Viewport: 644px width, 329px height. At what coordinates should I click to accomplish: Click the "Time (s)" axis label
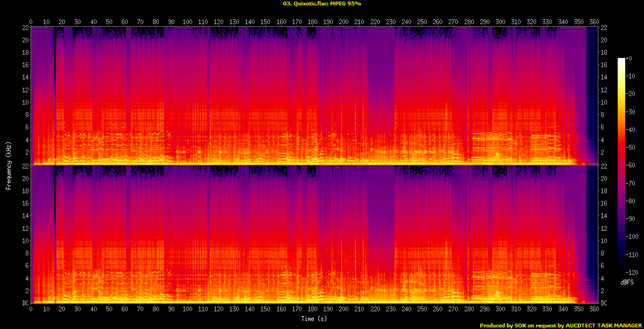coord(314,319)
